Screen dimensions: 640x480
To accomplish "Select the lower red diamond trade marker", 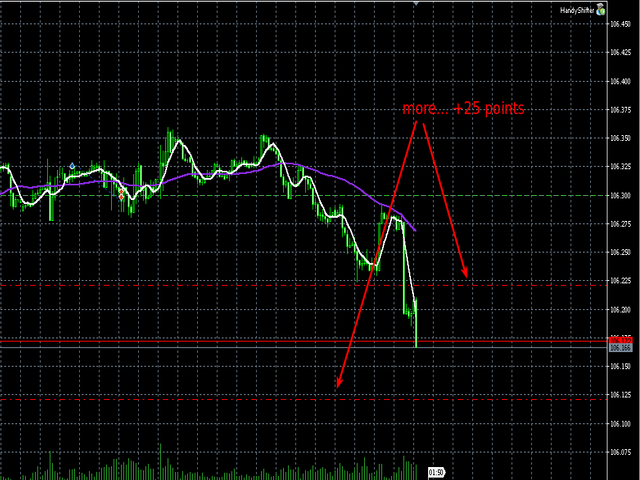I will pyautogui.click(x=121, y=198).
